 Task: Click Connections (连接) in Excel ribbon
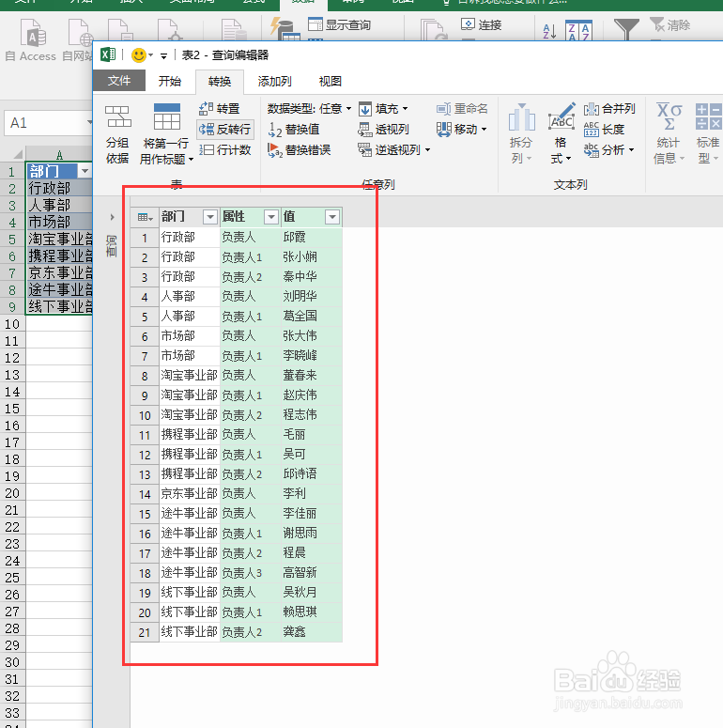coord(482,24)
